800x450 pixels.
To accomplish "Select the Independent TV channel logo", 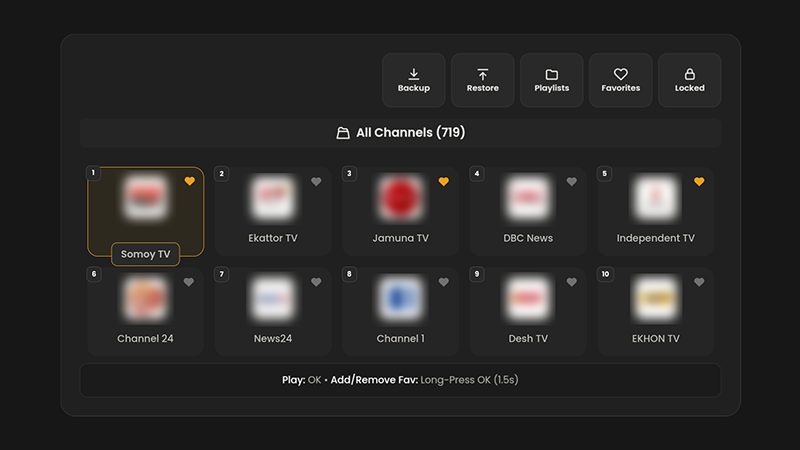I will [x=656, y=198].
